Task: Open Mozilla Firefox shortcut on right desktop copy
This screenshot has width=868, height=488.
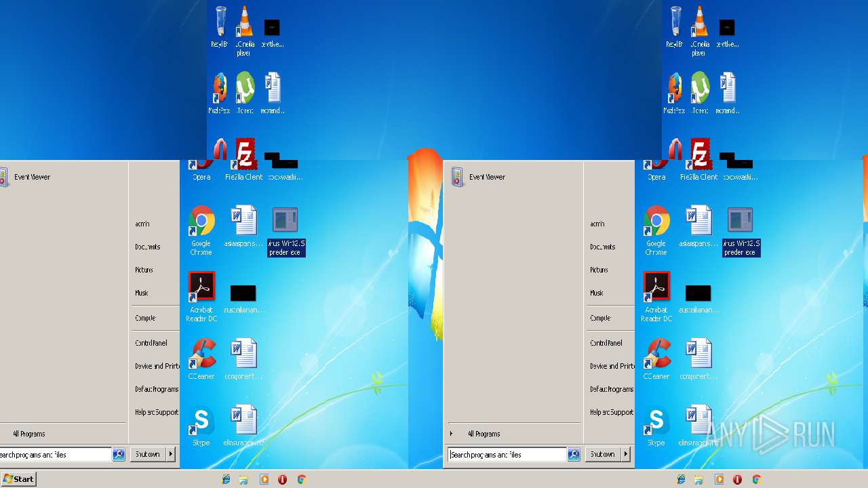Action: [674, 93]
